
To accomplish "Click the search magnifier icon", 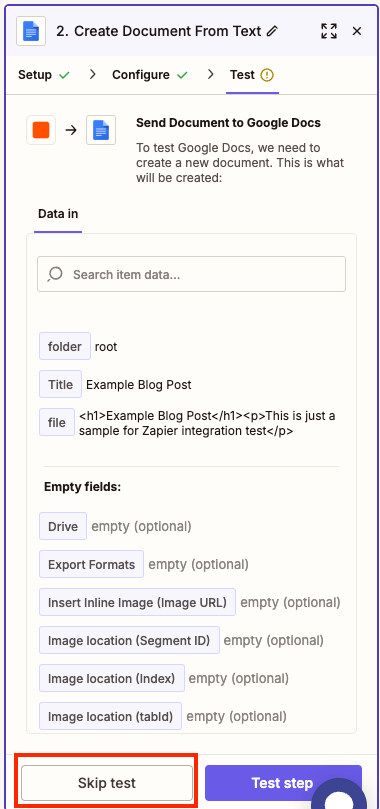I will (x=55, y=274).
